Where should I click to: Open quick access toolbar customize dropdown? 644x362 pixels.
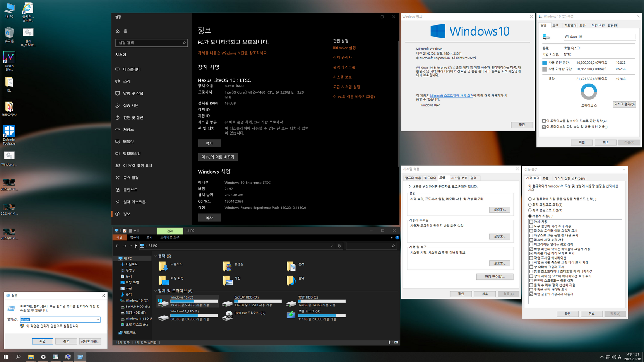point(135,231)
